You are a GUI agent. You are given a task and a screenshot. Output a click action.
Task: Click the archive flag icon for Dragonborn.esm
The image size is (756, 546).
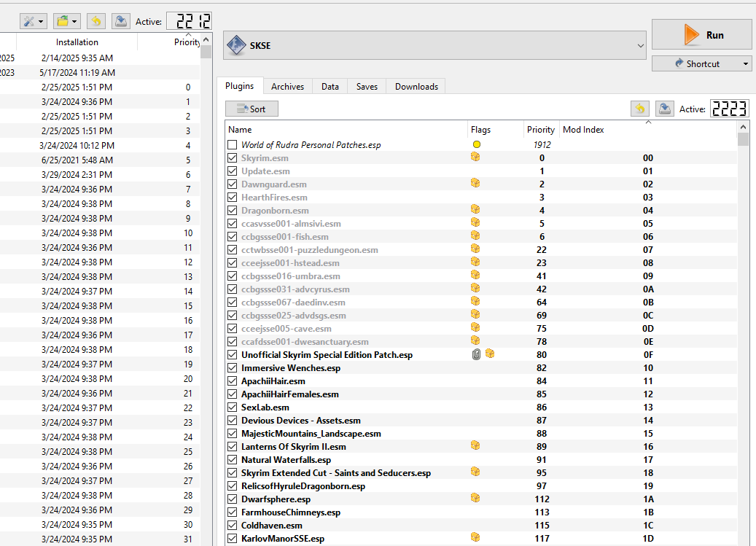click(x=475, y=210)
